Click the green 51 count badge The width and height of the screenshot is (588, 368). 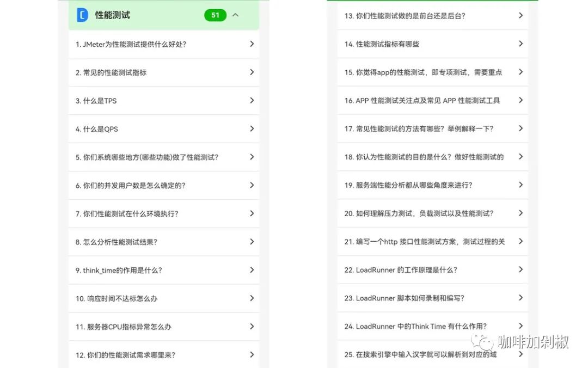click(x=215, y=15)
